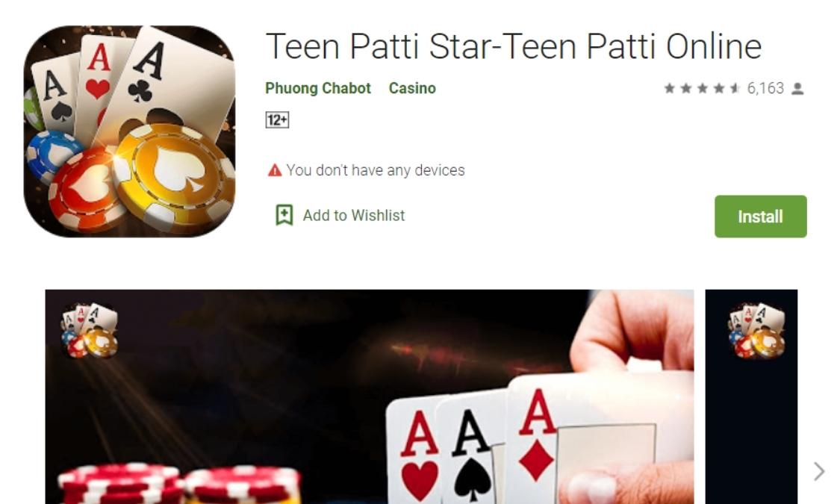This screenshot has width=840, height=504.
Task: Select the Add to Wishlist text
Action: click(354, 215)
